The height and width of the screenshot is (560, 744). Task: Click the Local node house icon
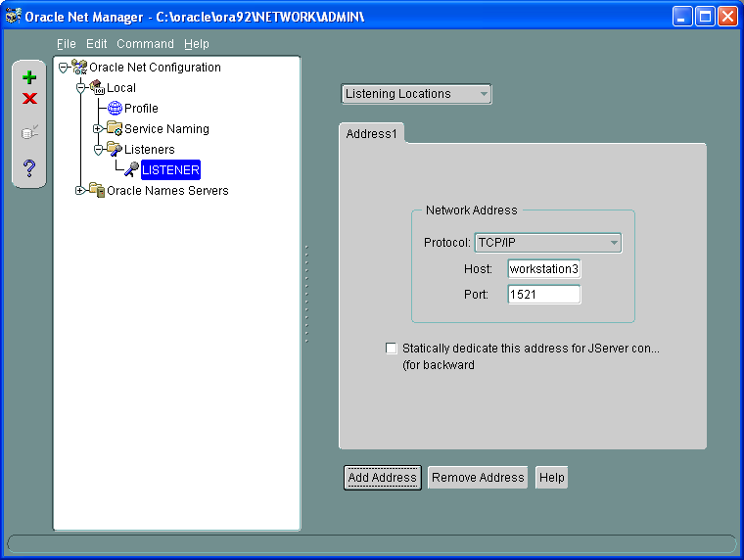[97, 87]
